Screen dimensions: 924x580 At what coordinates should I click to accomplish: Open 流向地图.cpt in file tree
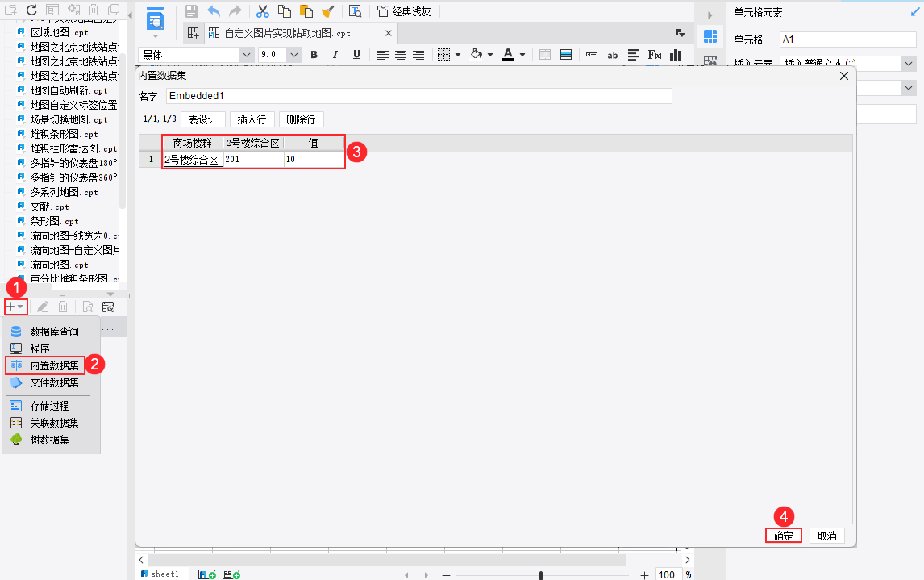59,265
